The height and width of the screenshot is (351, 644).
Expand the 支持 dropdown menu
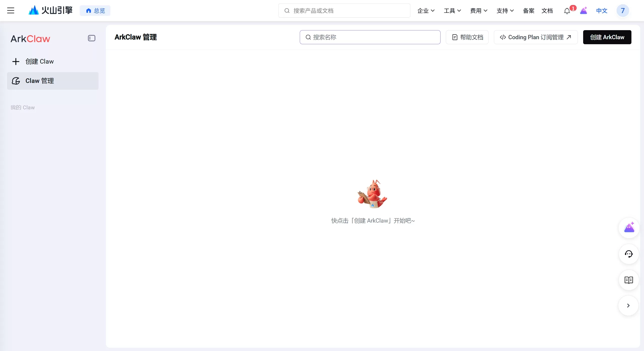505,11
